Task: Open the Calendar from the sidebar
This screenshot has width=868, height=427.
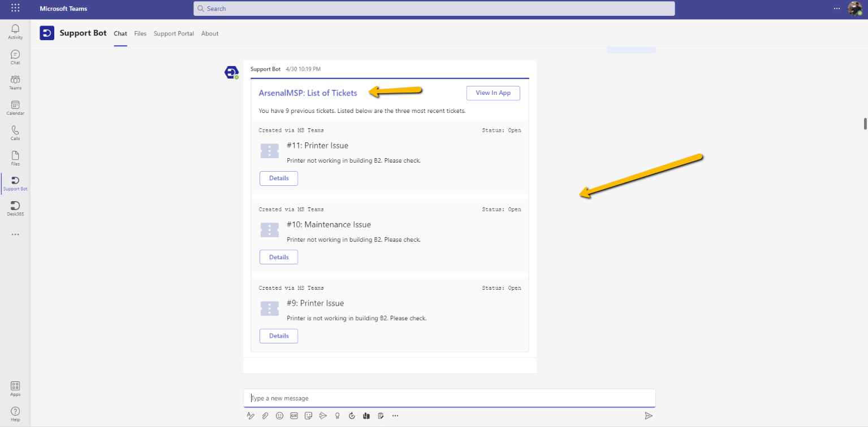Action: 15,107
